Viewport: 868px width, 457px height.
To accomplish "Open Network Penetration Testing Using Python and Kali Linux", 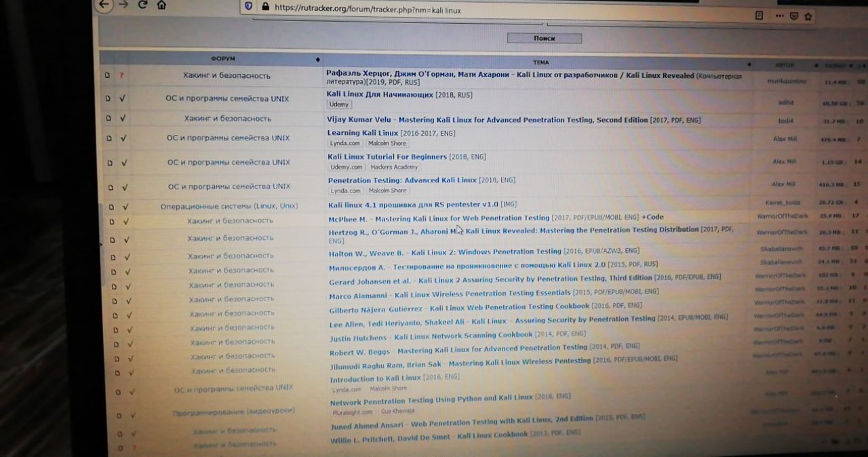I will pos(431,400).
